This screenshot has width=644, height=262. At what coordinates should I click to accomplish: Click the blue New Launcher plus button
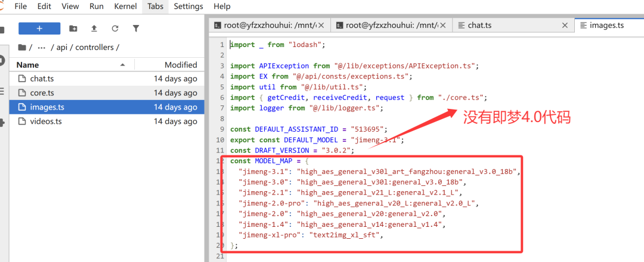click(x=39, y=29)
